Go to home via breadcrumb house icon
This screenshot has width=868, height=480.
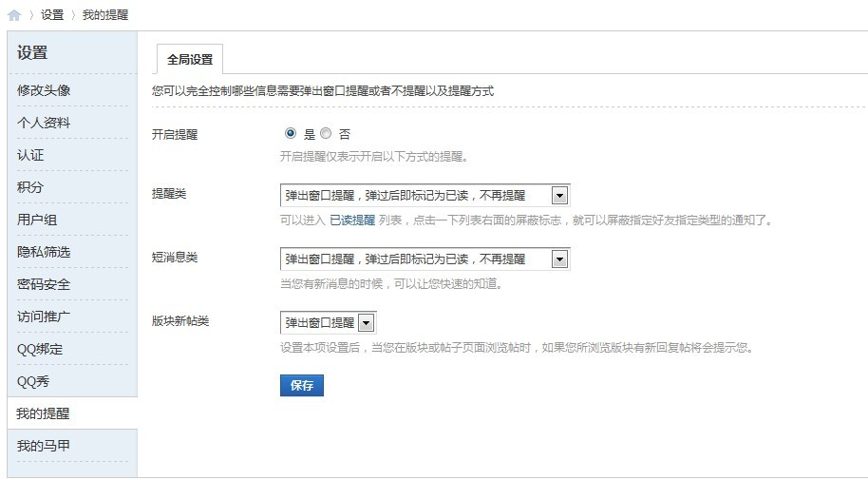coord(14,15)
